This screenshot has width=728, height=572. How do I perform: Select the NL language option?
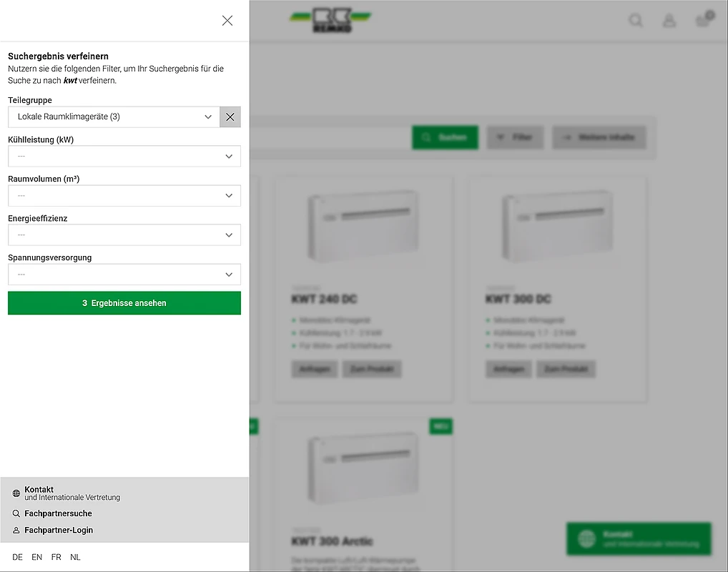75,557
